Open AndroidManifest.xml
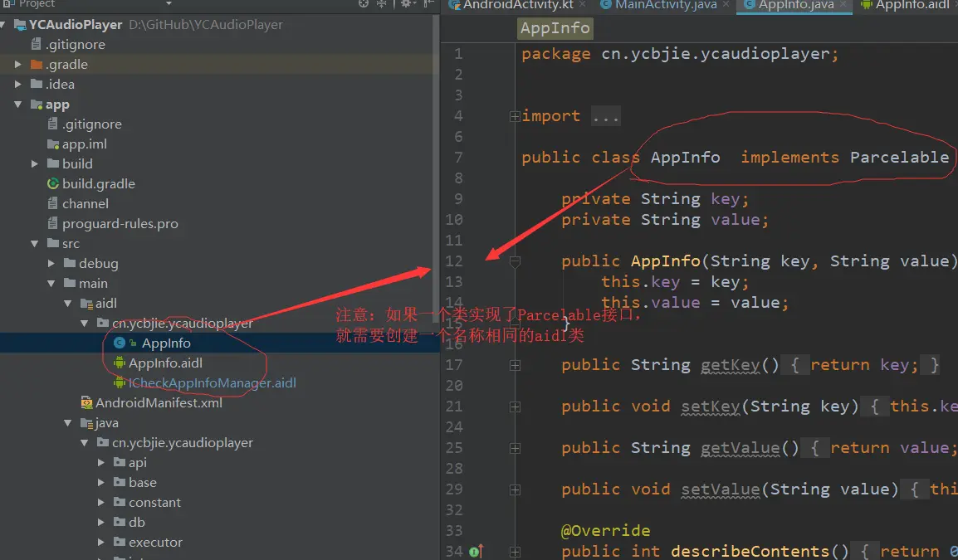This screenshot has height=560, width=958. point(159,402)
